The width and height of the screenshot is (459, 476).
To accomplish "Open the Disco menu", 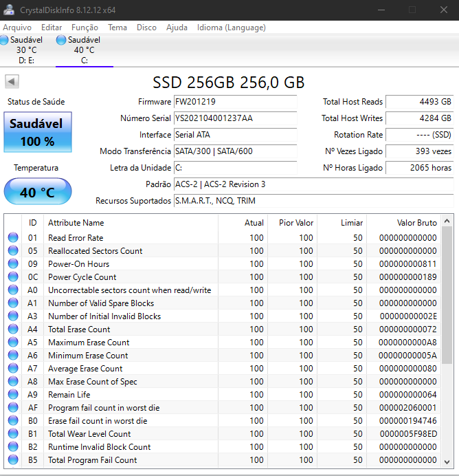I will tap(146, 28).
